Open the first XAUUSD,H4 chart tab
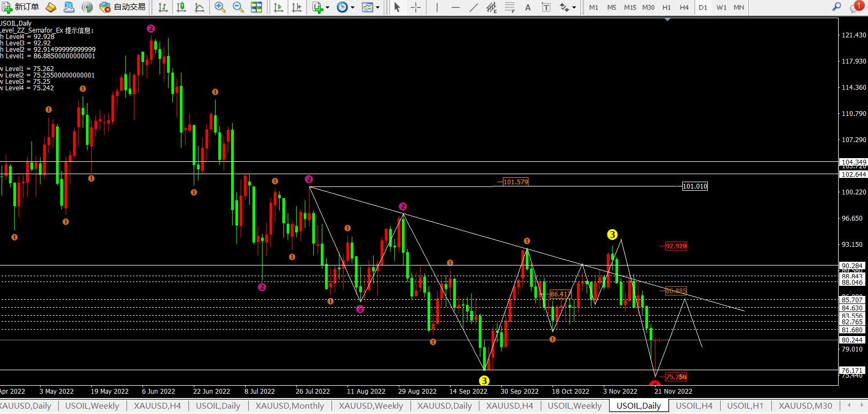Screen dimensions: 868x414 tap(157, 405)
